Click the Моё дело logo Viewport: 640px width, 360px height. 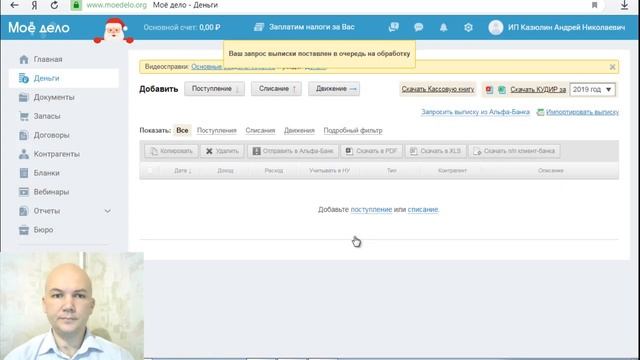click(x=39, y=27)
